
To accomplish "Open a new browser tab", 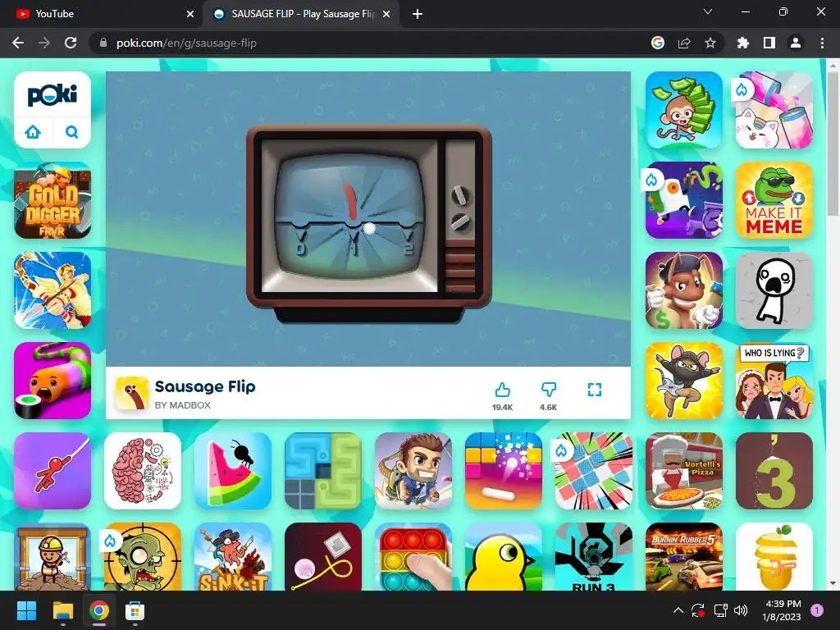I will 418,14.
